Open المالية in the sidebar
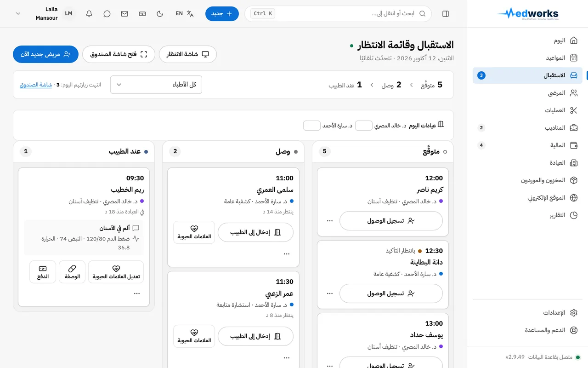Viewport: 588px width, 368px height. coord(527,145)
